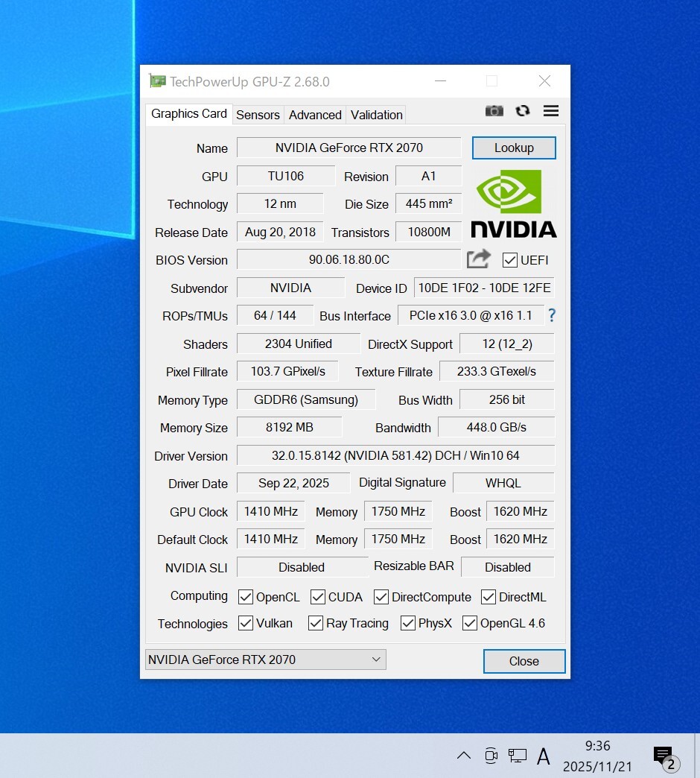The height and width of the screenshot is (778, 700).
Task: Click the BIOS export share icon
Action: point(479,259)
